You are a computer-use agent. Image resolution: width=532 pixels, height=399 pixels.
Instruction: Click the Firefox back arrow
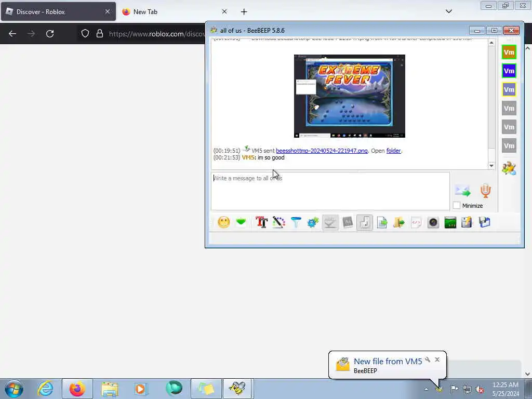click(12, 34)
